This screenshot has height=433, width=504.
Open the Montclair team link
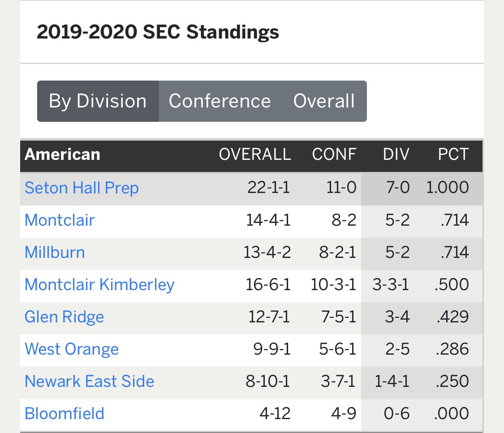60,220
